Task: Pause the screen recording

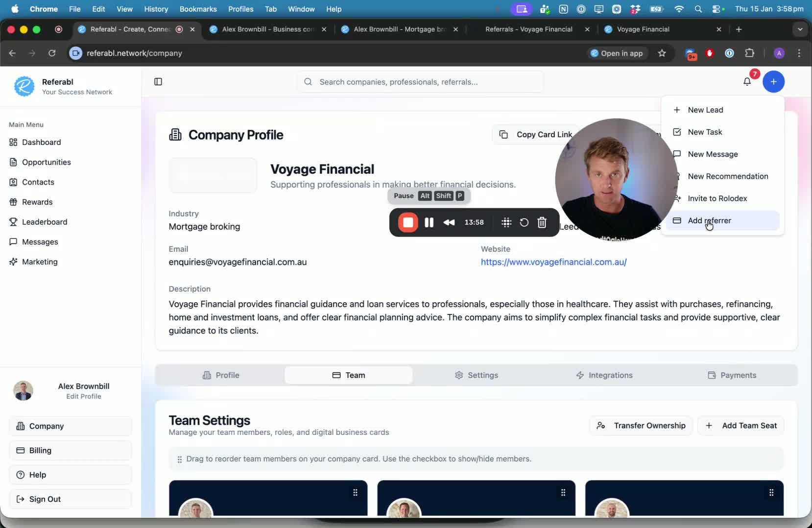Action: pyautogui.click(x=429, y=222)
